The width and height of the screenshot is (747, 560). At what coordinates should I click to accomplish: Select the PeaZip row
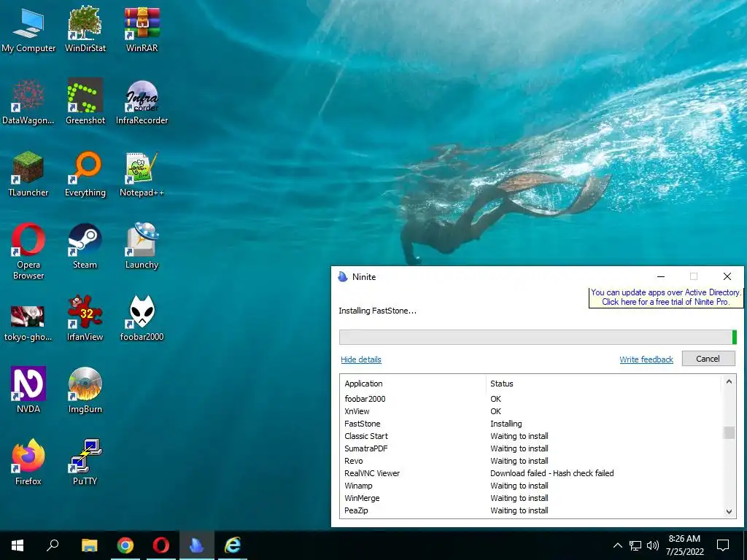[x=532, y=510]
